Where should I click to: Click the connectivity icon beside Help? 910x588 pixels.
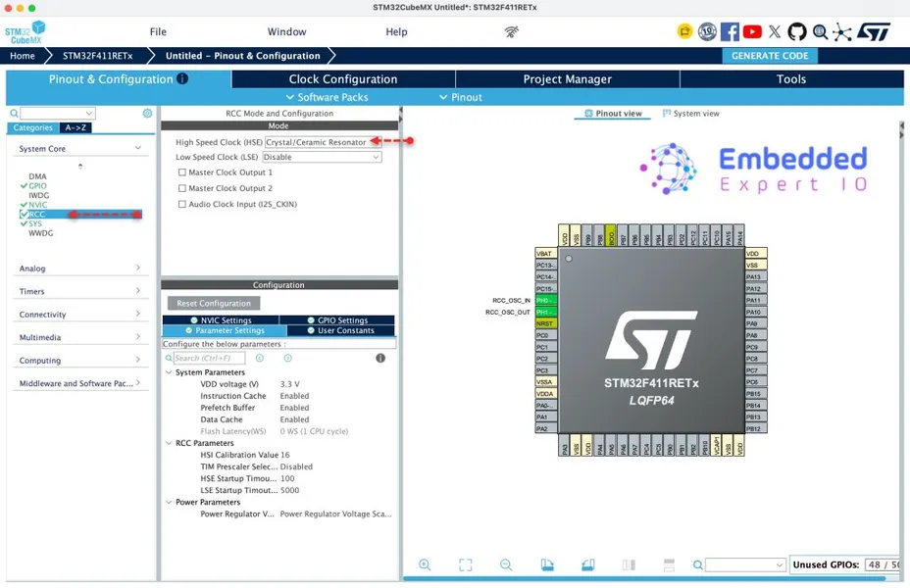point(511,32)
